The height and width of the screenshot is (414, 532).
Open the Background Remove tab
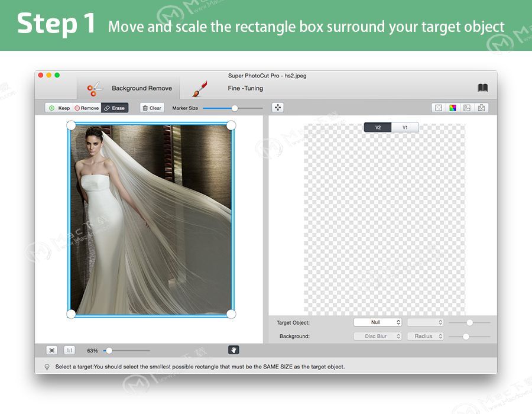tap(129, 88)
